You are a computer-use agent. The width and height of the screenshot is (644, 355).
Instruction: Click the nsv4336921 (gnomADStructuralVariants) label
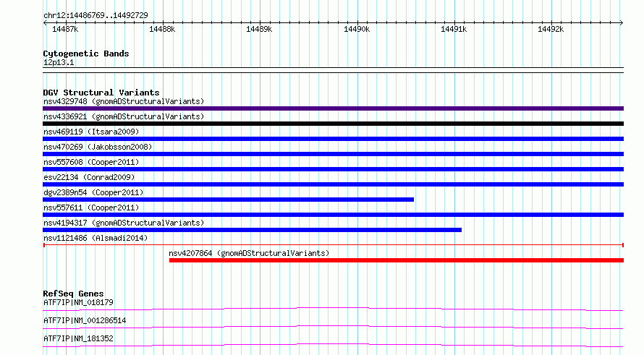click(124, 116)
